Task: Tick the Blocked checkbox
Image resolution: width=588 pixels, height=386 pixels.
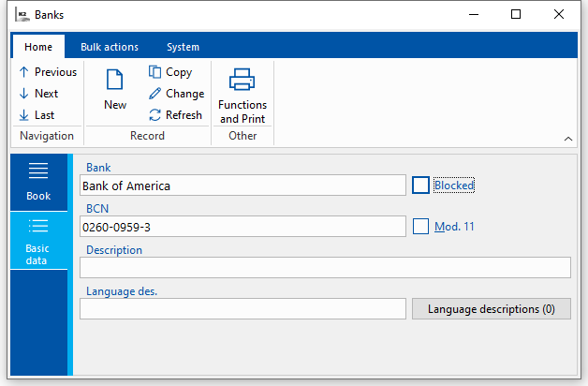Action: coord(420,186)
